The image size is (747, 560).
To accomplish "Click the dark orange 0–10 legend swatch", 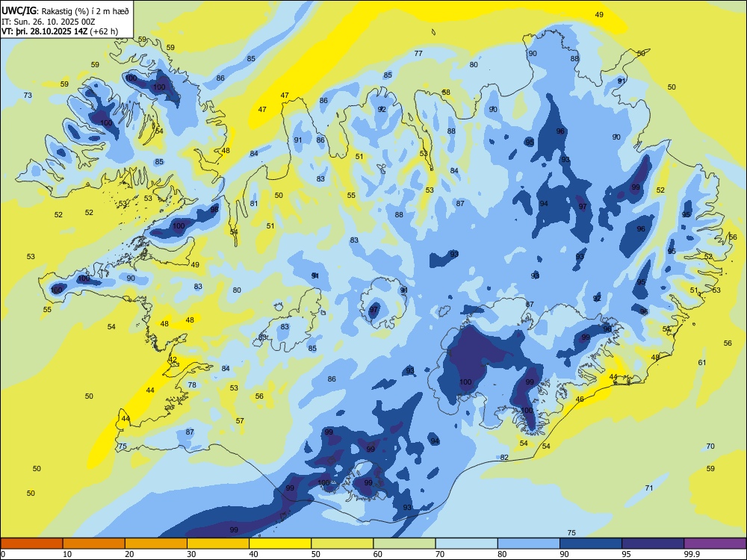I will click(31, 544).
